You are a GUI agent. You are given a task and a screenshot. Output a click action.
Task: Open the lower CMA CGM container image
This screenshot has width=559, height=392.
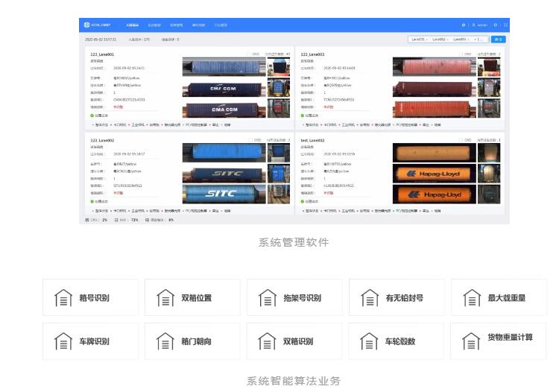[x=224, y=109]
